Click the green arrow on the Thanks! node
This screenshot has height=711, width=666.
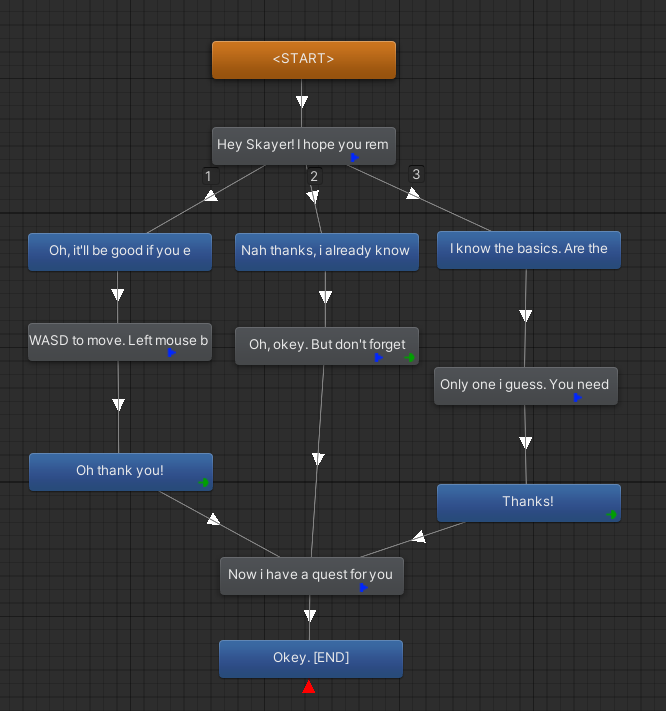click(x=611, y=515)
